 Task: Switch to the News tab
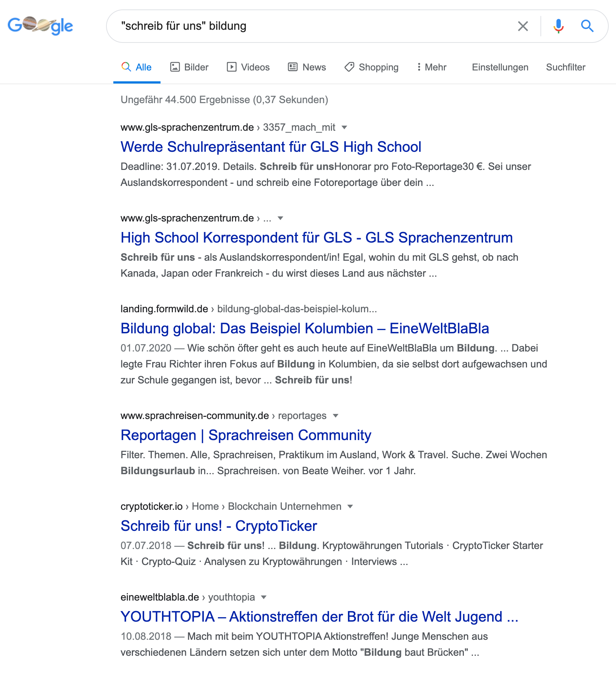307,67
